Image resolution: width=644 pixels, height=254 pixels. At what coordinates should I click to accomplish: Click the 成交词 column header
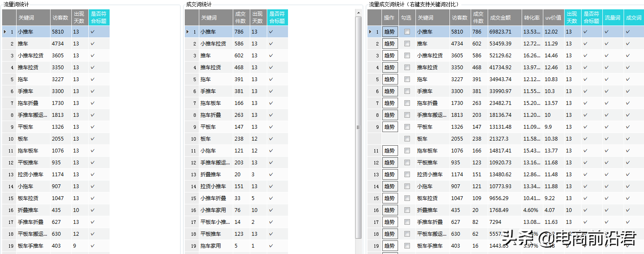[634, 18]
